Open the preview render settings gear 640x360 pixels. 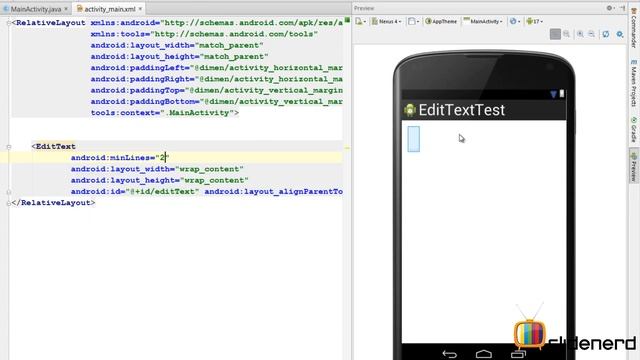[x=620, y=34]
